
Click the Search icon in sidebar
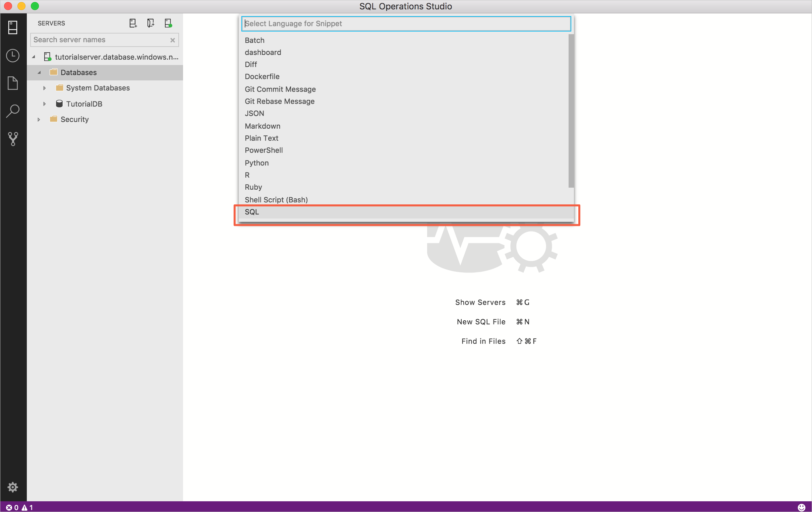(x=12, y=112)
